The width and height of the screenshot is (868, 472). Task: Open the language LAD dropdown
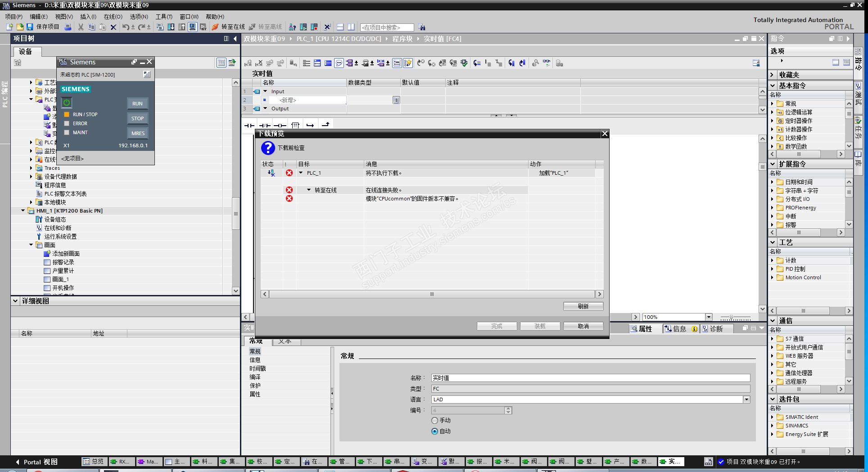point(746,399)
